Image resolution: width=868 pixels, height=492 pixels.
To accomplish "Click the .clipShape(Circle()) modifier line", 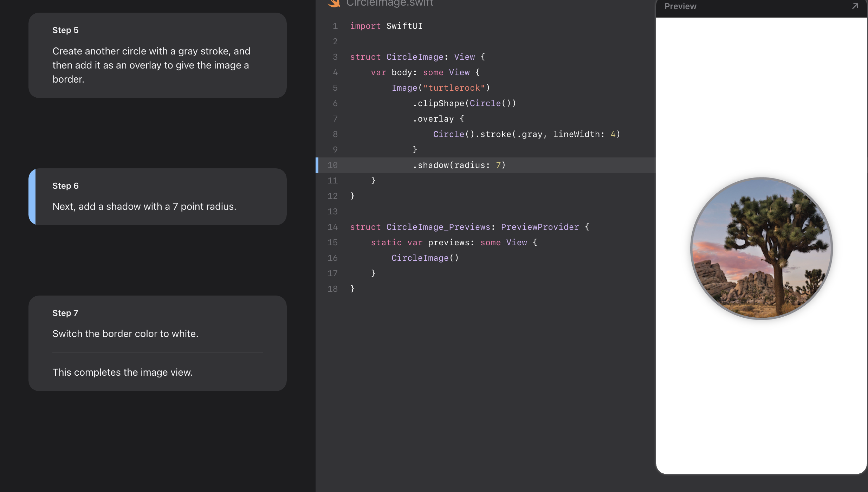I will (x=464, y=103).
